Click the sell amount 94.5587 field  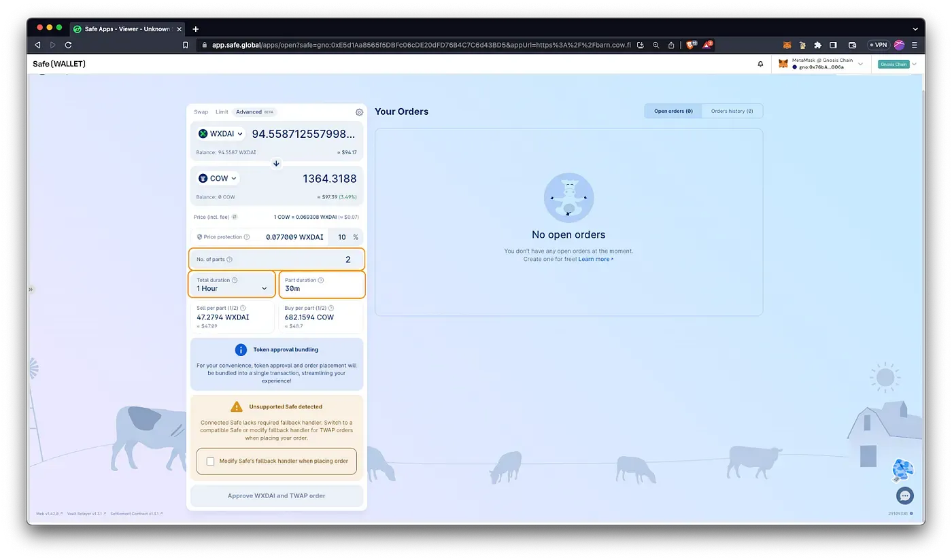[303, 134]
